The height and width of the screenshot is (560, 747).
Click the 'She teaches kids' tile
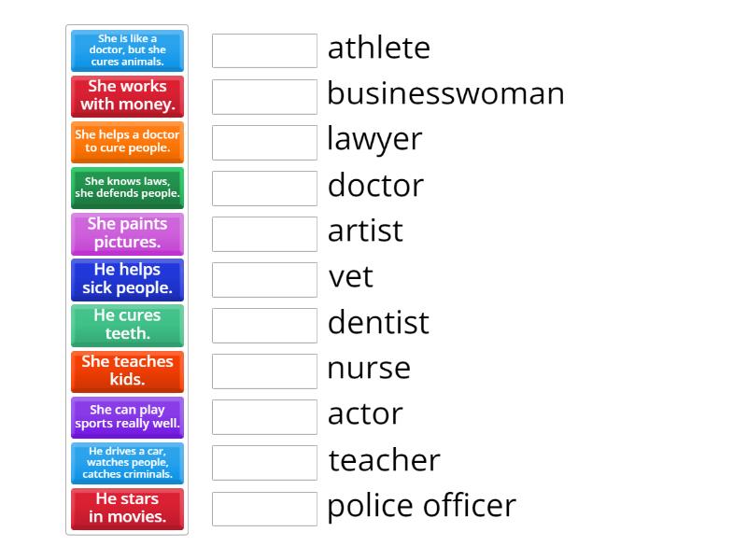click(x=127, y=371)
